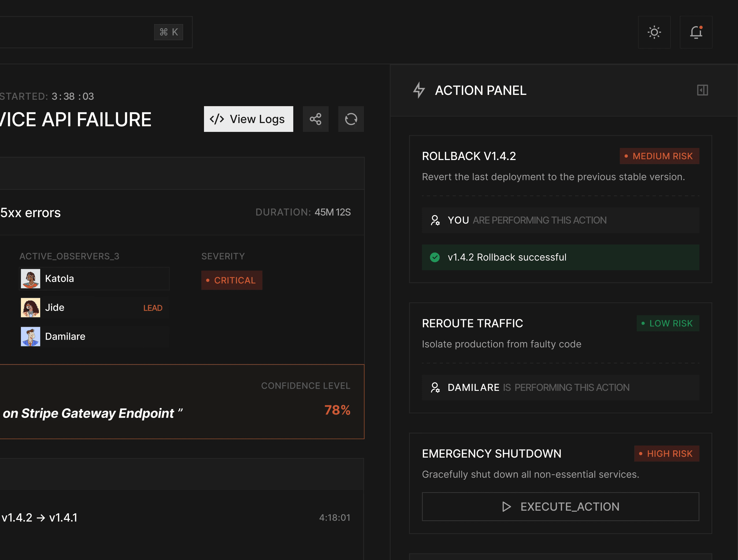Click the 78% confidence level value
Viewport: 738px width, 560px height.
pos(337,410)
